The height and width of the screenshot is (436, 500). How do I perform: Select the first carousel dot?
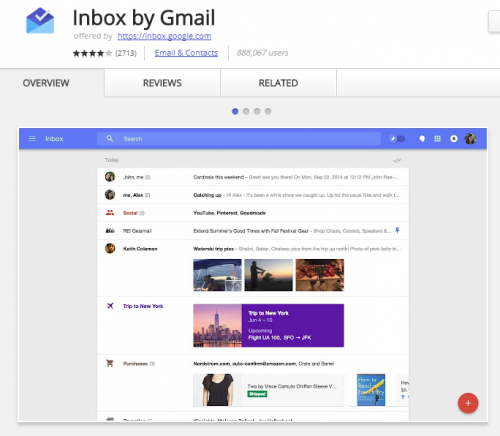click(235, 111)
